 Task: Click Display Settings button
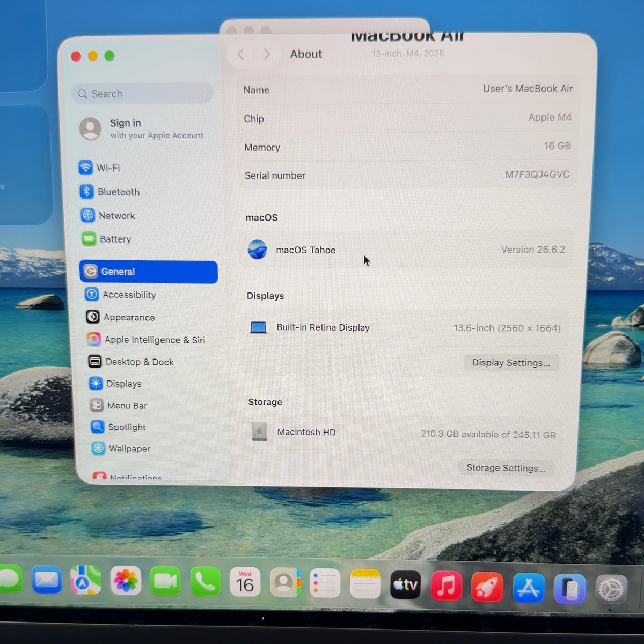click(511, 362)
